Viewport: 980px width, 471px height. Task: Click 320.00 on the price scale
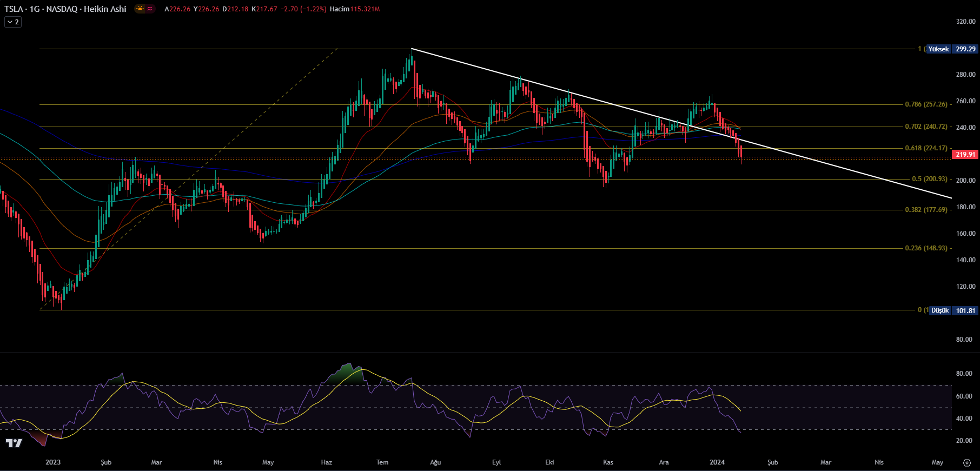[x=965, y=22]
